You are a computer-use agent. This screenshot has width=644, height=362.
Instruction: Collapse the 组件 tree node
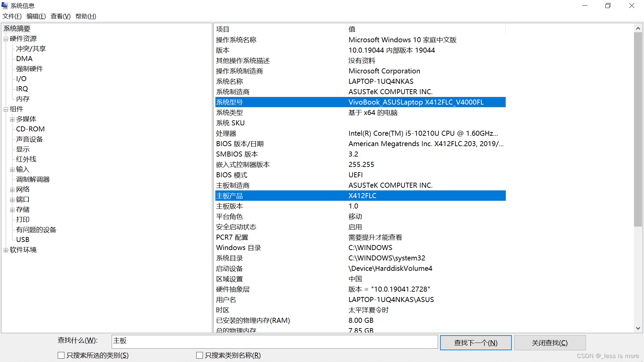pyautogui.click(x=6, y=109)
